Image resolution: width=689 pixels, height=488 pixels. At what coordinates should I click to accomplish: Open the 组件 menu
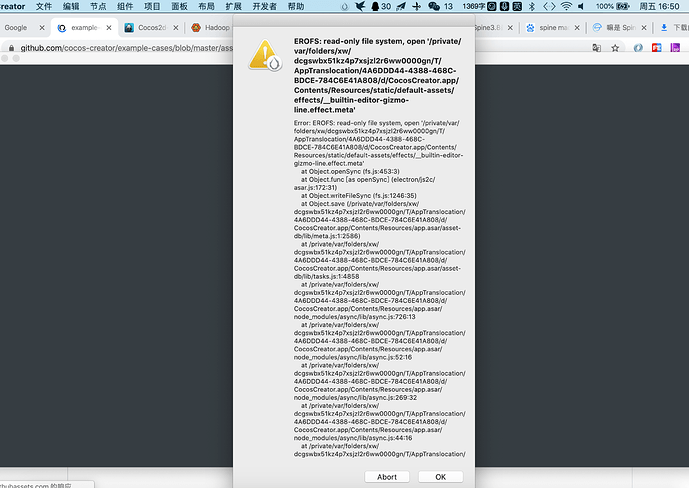[x=125, y=6]
